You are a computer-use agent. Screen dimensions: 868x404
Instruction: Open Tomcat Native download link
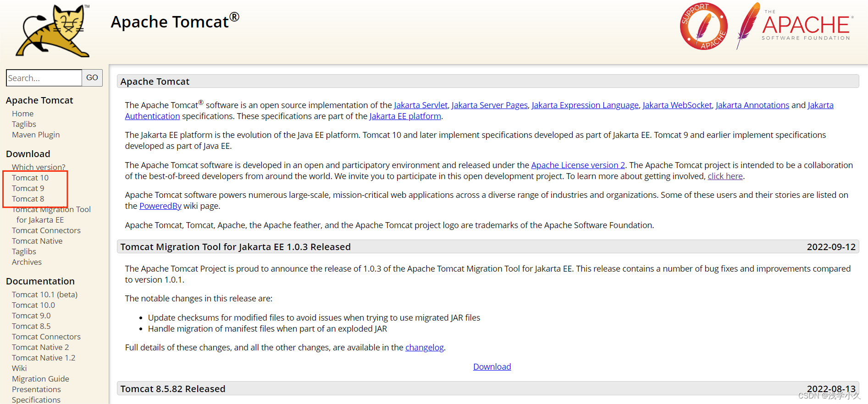[x=37, y=241]
